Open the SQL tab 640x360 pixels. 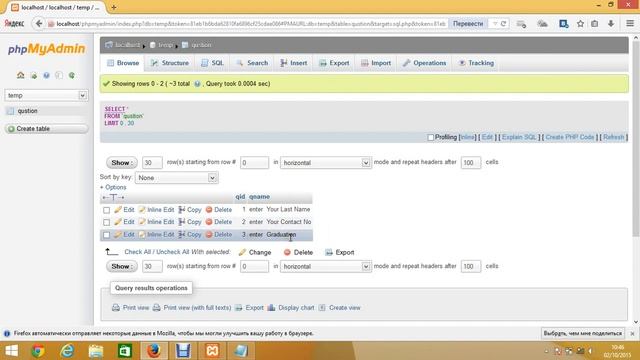(x=212, y=63)
